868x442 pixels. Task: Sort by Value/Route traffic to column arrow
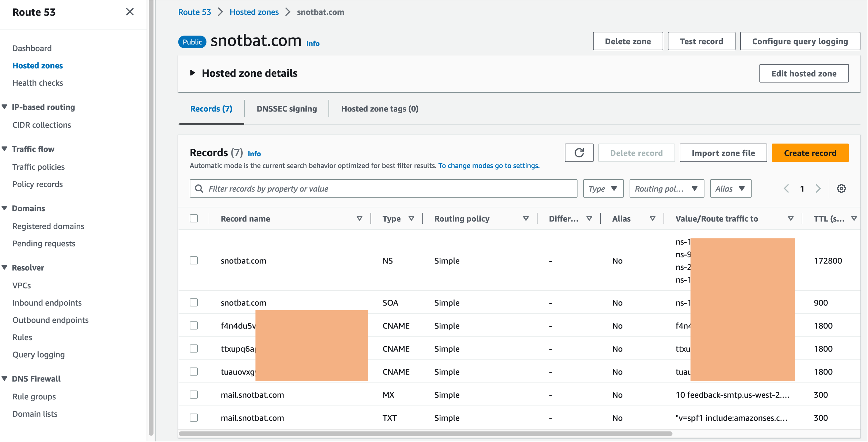pos(791,219)
